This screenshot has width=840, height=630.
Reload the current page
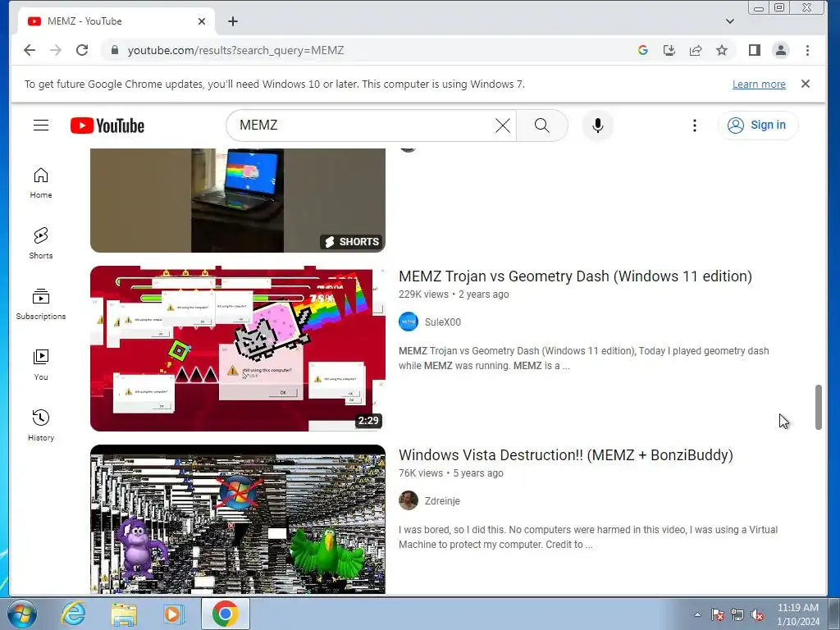tap(82, 50)
